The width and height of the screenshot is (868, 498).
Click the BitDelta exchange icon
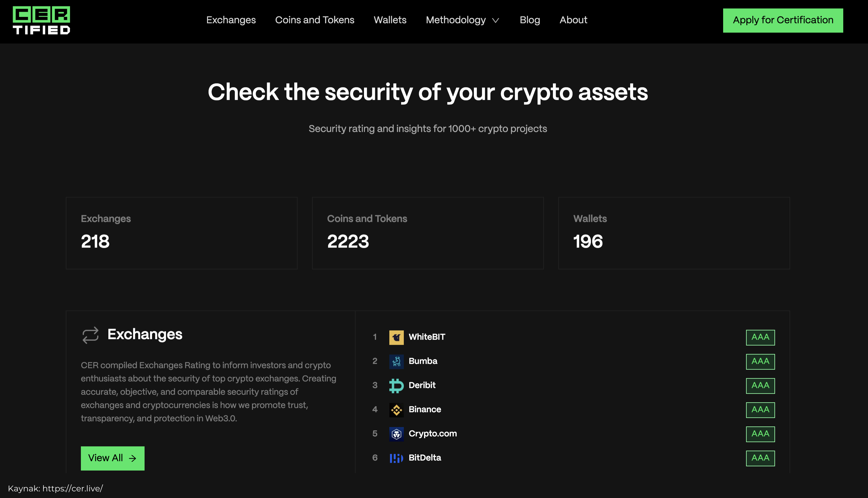coord(395,458)
